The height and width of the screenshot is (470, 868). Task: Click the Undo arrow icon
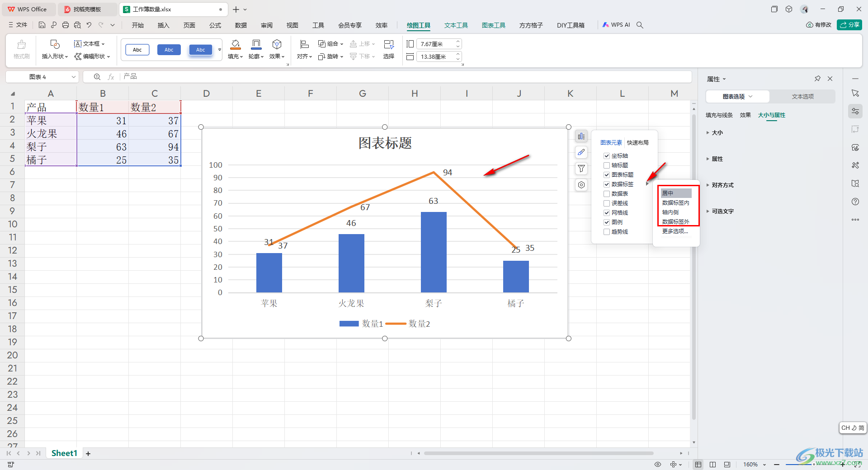coord(89,25)
